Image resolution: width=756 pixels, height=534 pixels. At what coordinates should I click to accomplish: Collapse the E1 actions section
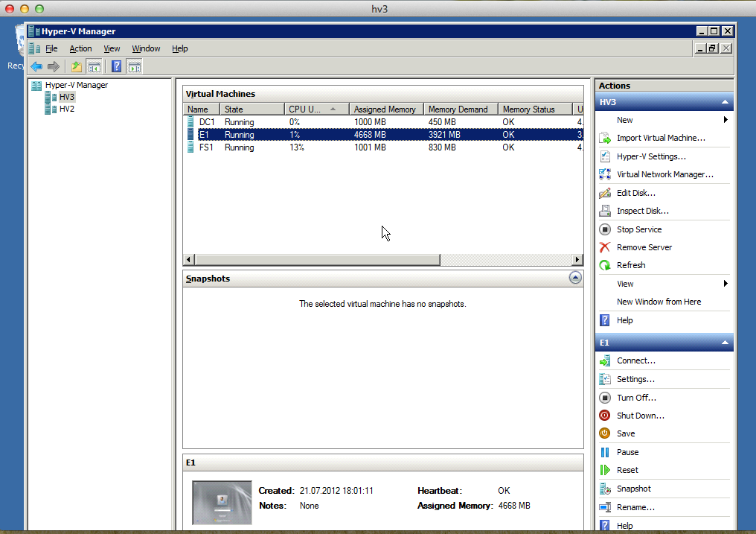[x=725, y=343]
